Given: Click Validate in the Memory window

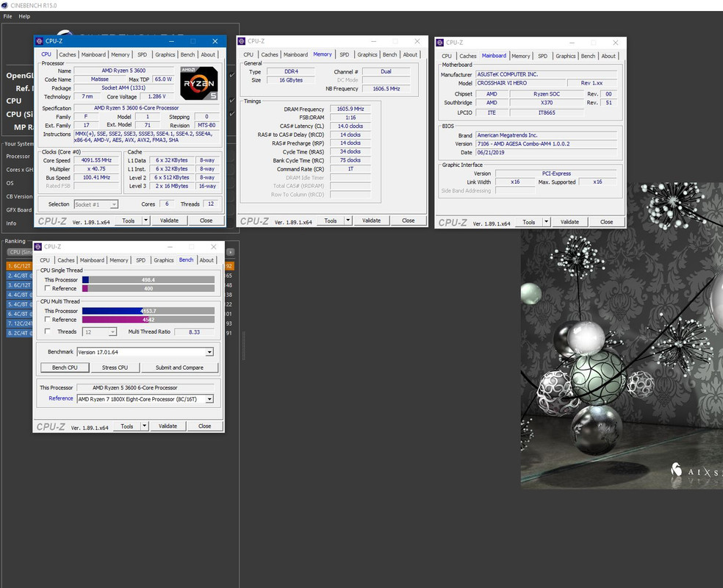Looking at the screenshot, I should (371, 220).
